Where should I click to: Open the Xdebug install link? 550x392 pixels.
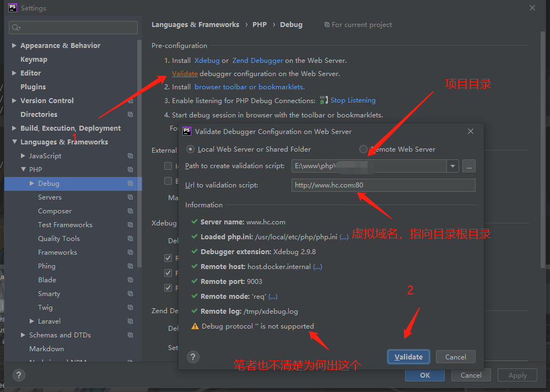(x=207, y=60)
